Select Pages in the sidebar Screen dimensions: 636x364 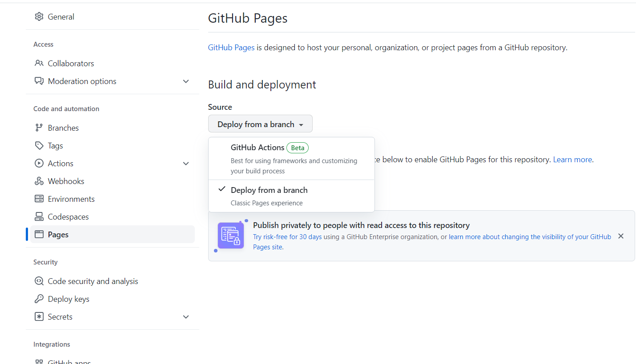click(x=113, y=235)
